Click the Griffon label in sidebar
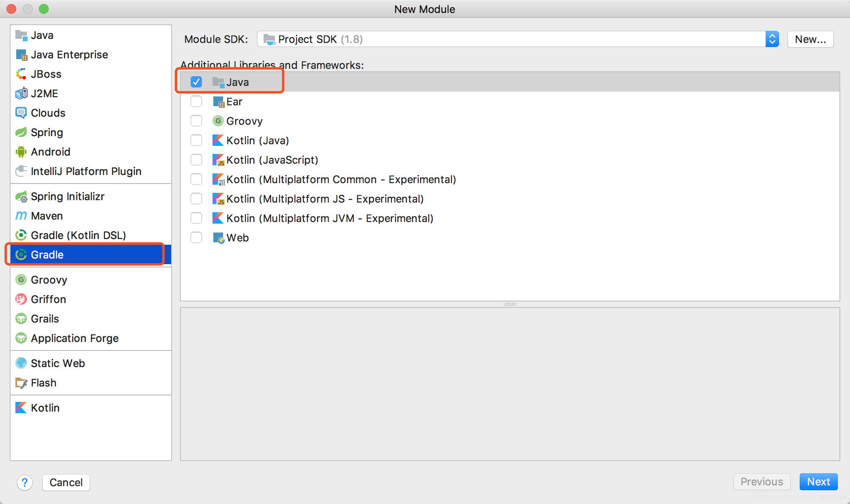The height and width of the screenshot is (504, 850). [49, 299]
